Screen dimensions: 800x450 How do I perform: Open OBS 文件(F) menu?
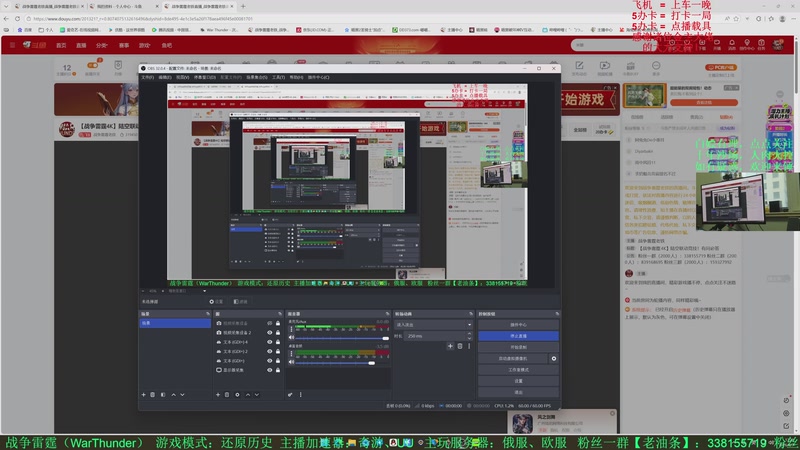[147, 78]
